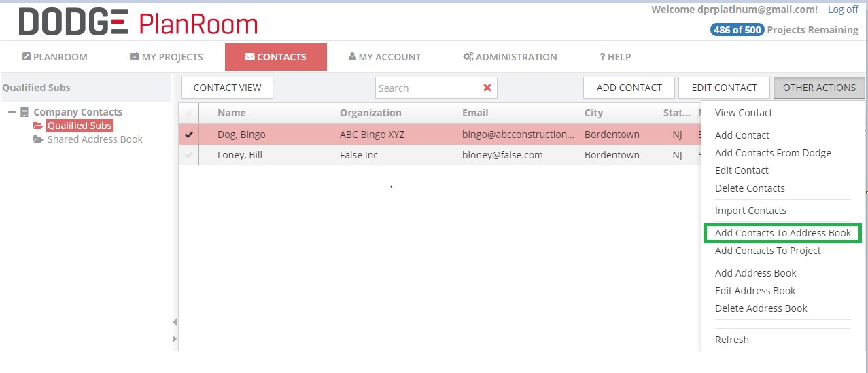Click the Log off link
Image resolution: width=868 pixels, height=373 pixels.
(x=843, y=10)
